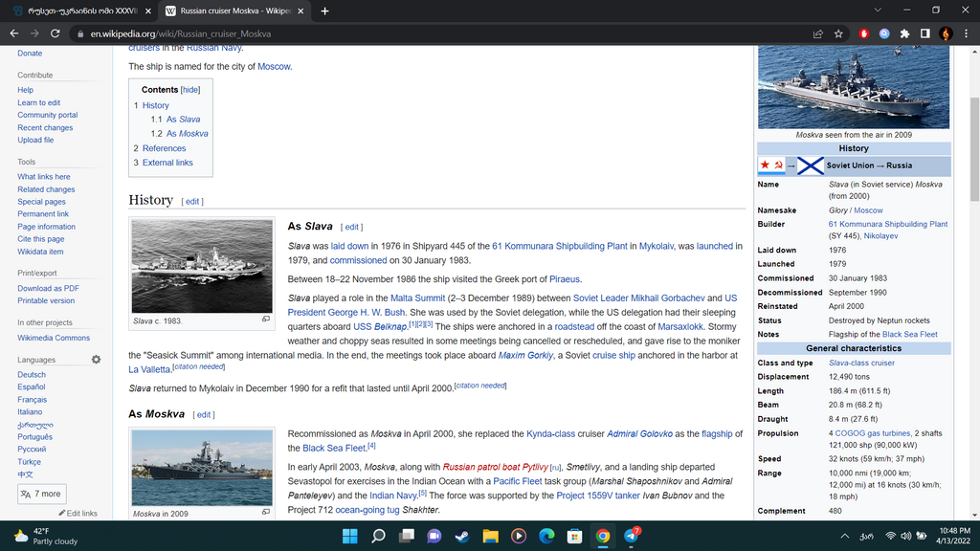Open the browser Extensions puzzle icon
Viewport: 980px width, 551px height.
903,34
